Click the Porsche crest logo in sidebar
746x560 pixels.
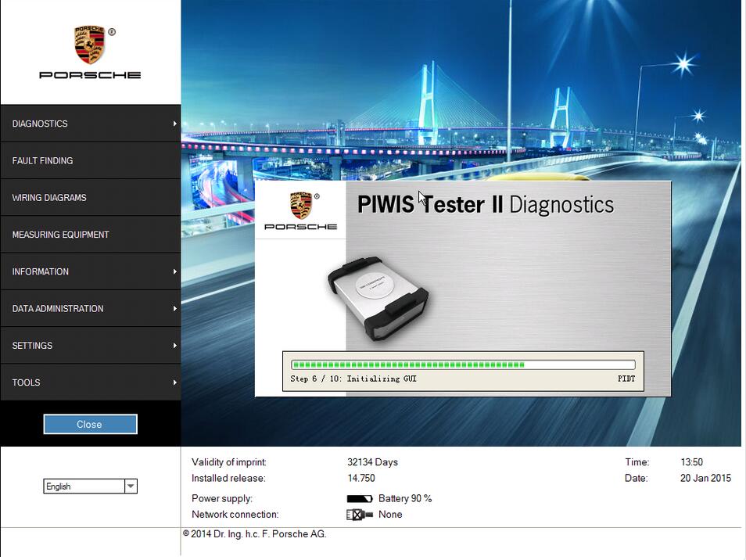[x=89, y=45]
